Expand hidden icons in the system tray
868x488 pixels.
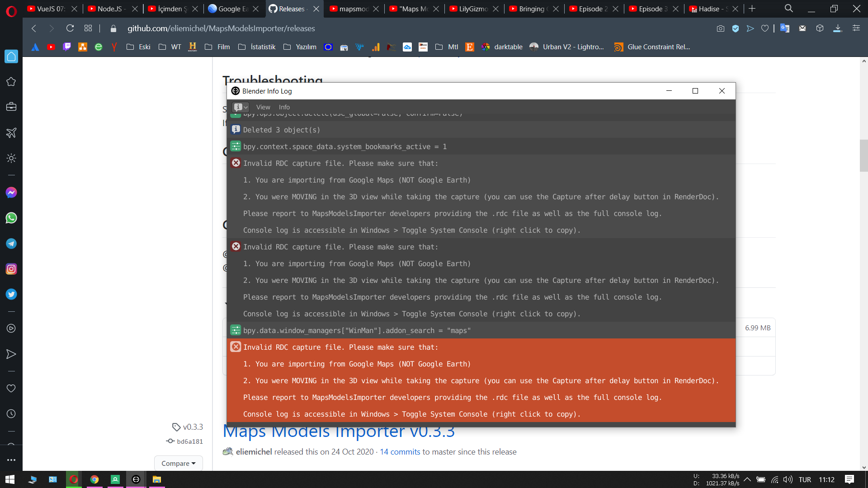coord(747,480)
